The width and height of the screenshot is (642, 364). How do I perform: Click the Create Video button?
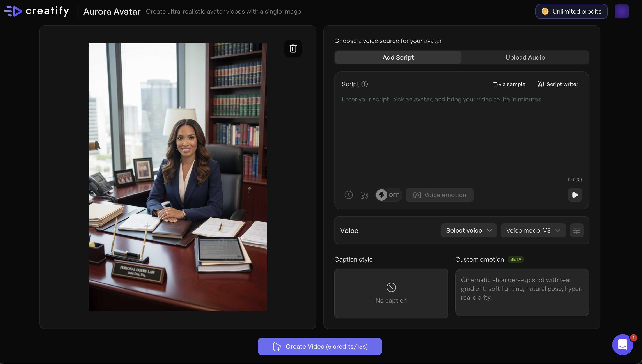(320, 346)
